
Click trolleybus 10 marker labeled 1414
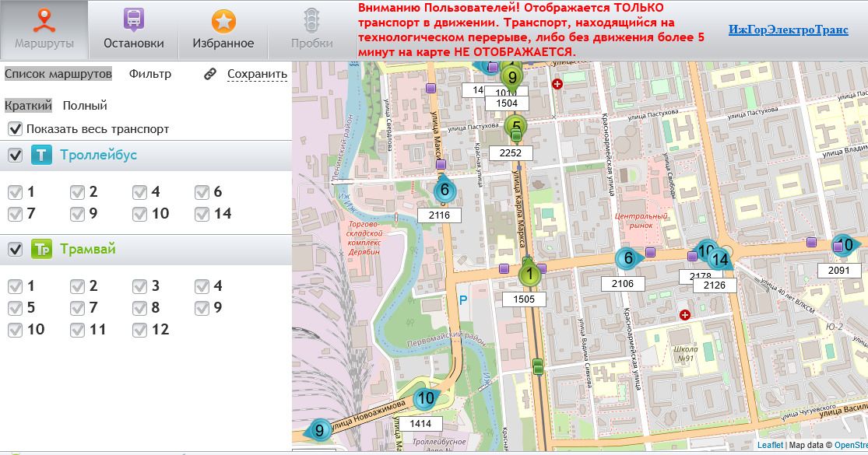[x=425, y=400]
